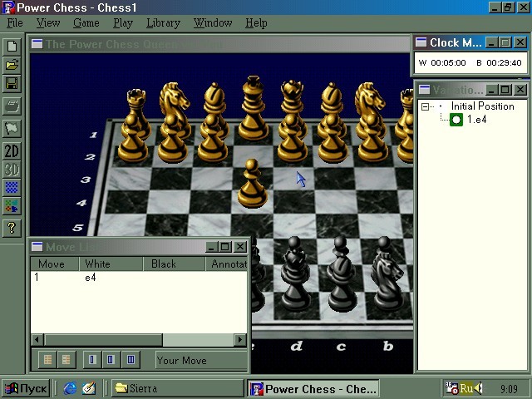Click the e4 move in Move List
This screenshot has width=532, height=399.
click(x=91, y=278)
